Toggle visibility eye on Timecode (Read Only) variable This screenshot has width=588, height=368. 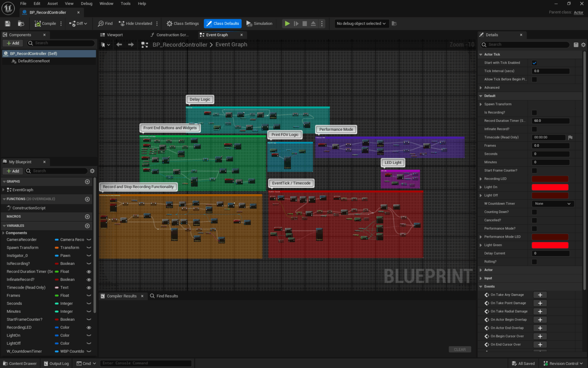(x=89, y=287)
